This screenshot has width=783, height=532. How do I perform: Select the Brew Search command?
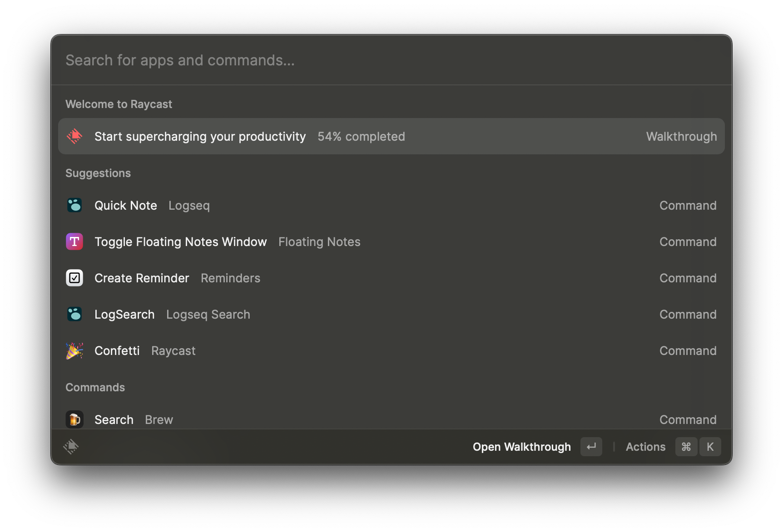(x=114, y=420)
